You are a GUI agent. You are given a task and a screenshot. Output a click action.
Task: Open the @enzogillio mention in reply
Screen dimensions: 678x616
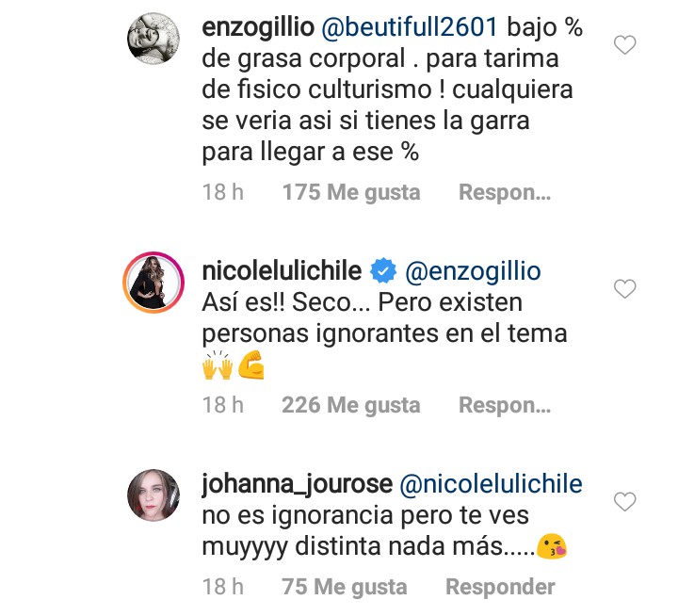pos(472,272)
